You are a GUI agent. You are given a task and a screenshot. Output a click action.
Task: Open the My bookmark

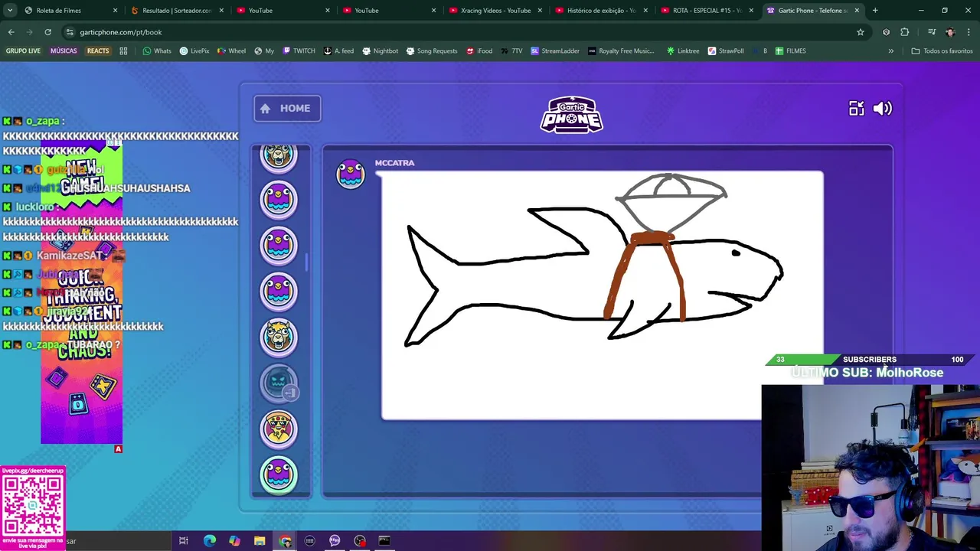264,51
